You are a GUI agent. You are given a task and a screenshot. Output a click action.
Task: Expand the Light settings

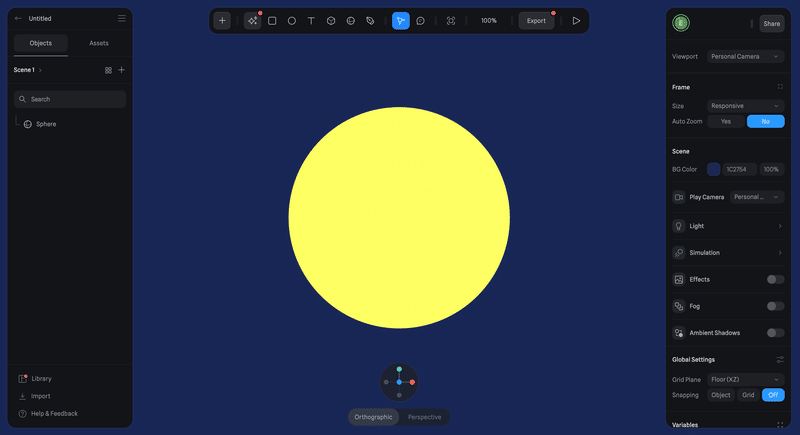click(x=780, y=226)
